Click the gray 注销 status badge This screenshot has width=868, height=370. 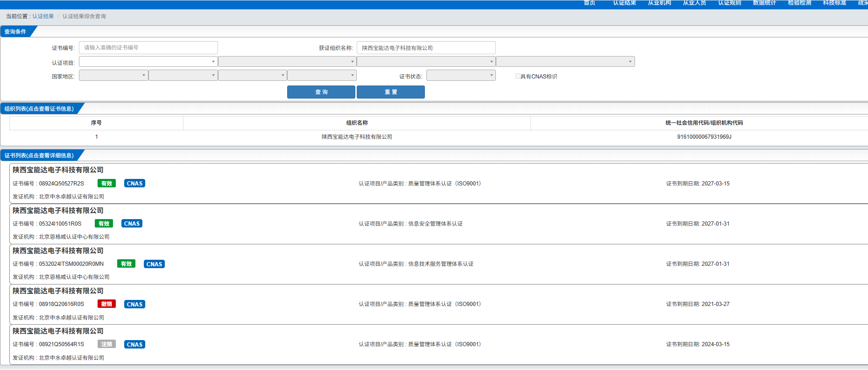tap(106, 344)
